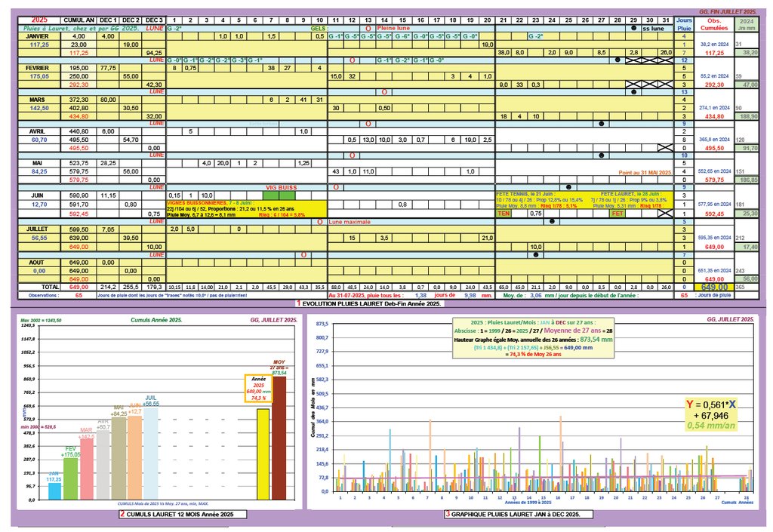Click the AOUT month row label
Screen dimensions: 773x532
[36, 263]
